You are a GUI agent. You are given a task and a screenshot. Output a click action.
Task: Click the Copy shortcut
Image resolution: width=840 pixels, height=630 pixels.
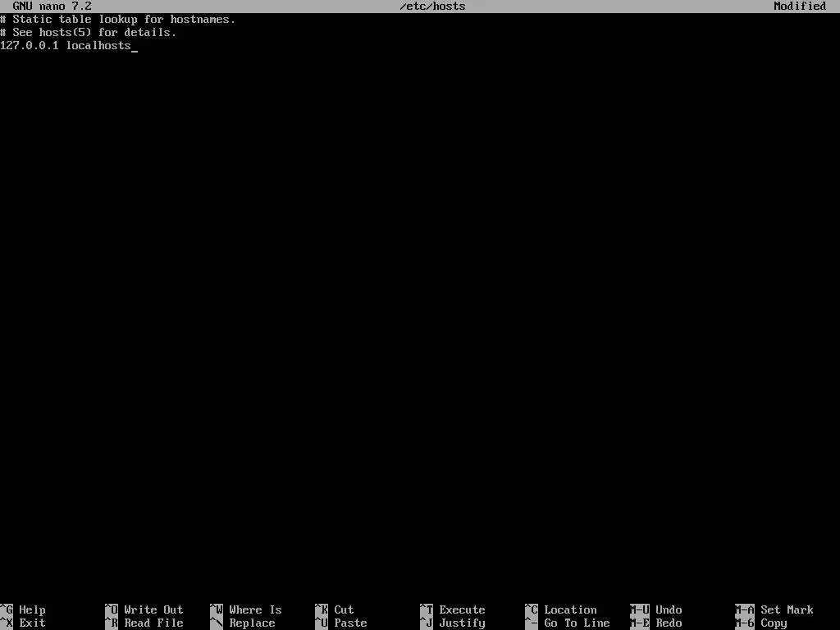[x=761, y=623]
